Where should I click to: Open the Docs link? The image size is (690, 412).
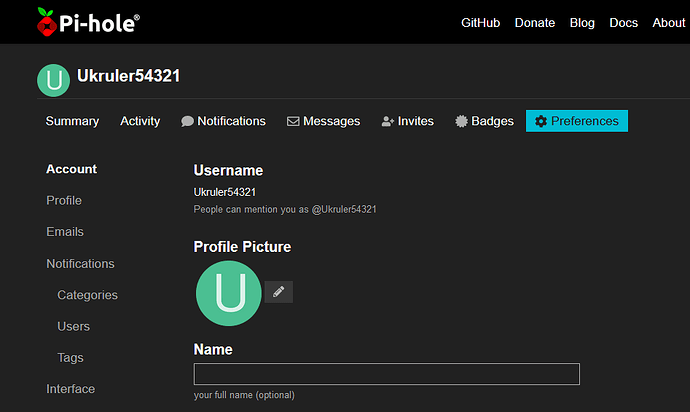tap(624, 23)
